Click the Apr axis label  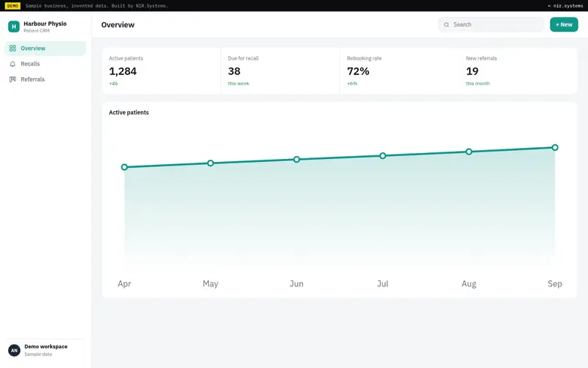coord(124,283)
